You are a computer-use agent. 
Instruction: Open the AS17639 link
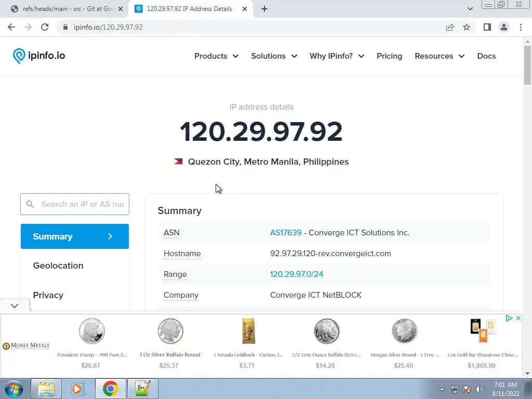[286, 232]
